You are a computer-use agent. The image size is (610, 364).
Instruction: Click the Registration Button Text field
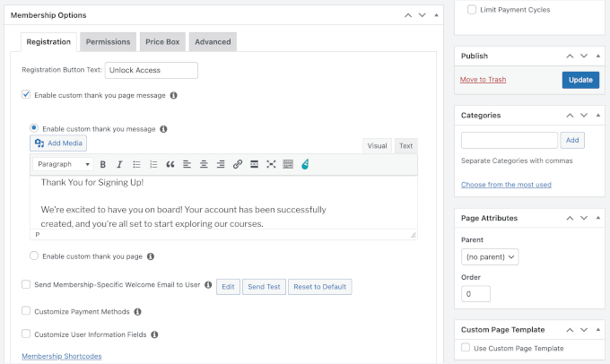point(151,70)
